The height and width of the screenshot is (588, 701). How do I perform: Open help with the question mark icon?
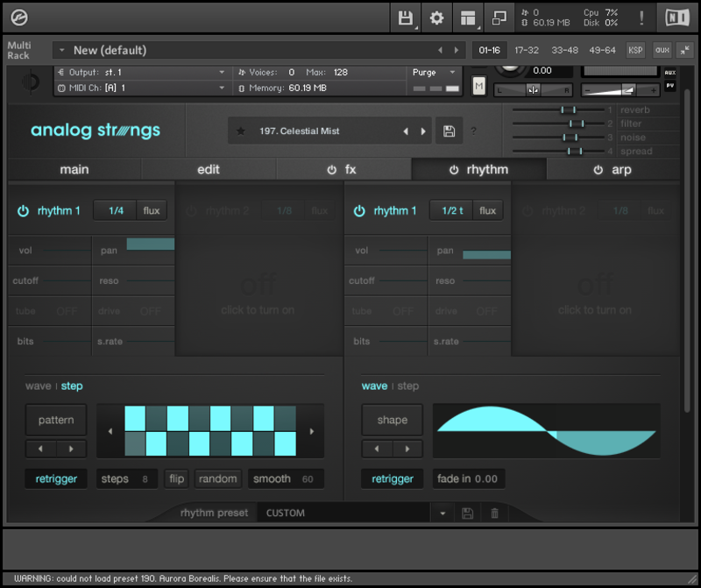(x=473, y=131)
